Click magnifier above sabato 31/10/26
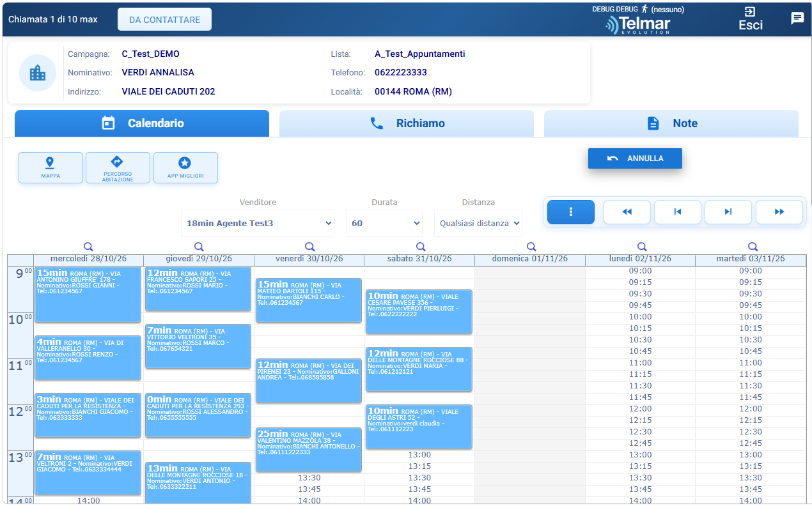 pyautogui.click(x=420, y=247)
